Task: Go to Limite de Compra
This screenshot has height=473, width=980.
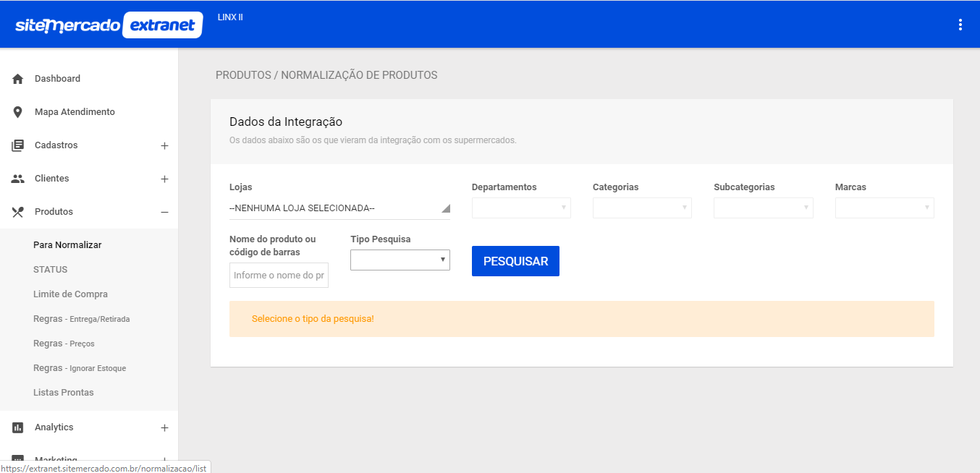Action: [x=70, y=294]
